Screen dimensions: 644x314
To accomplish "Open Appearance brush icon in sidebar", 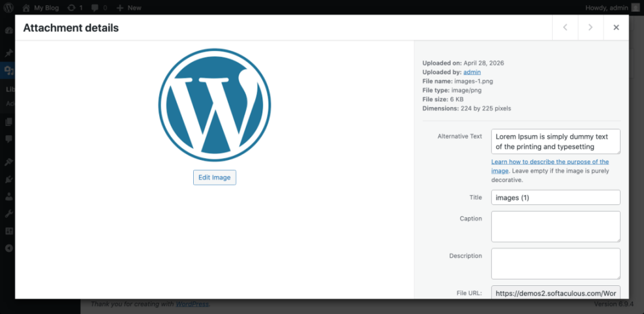I will (x=8, y=162).
